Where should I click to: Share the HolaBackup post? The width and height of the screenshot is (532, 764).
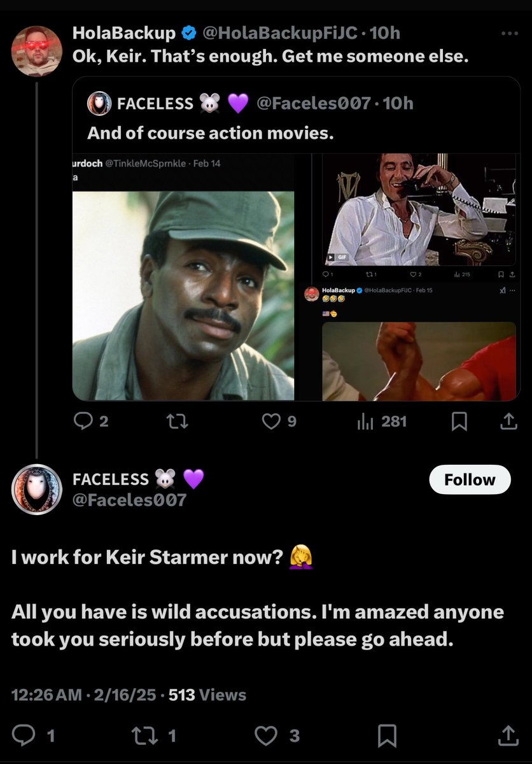(x=508, y=421)
